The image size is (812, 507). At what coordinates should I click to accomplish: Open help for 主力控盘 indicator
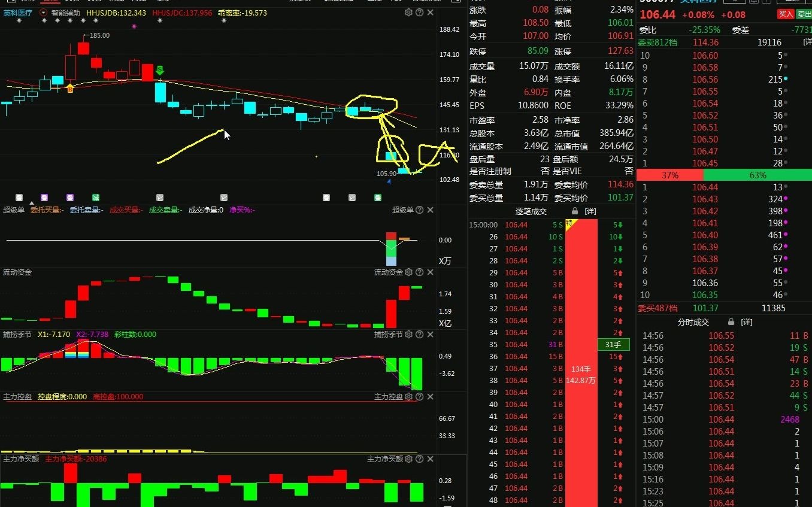(419, 397)
